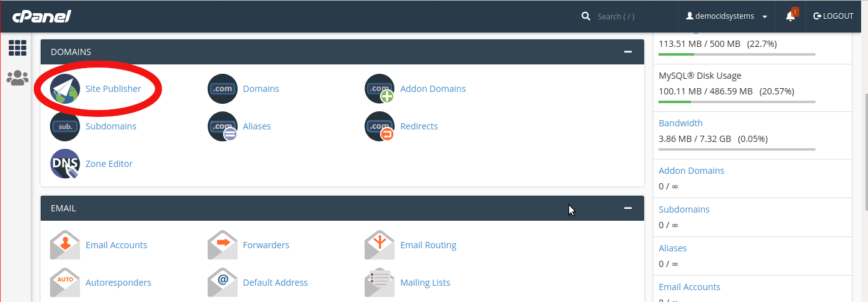Open the Forwarders envelope icon
Screen dimensions: 868x302
click(222, 245)
